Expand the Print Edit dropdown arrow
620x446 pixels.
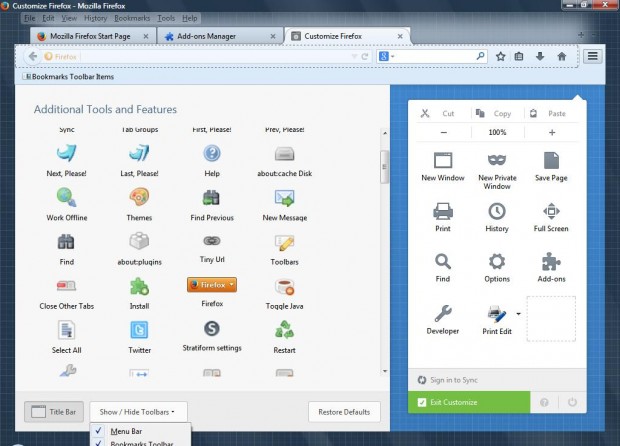click(x=518, y=314)
